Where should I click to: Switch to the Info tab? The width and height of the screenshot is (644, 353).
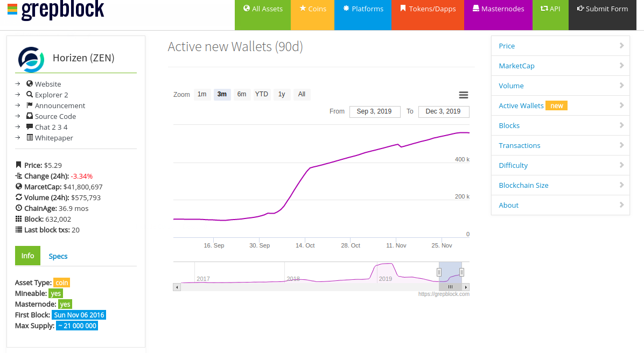point(27,256)
